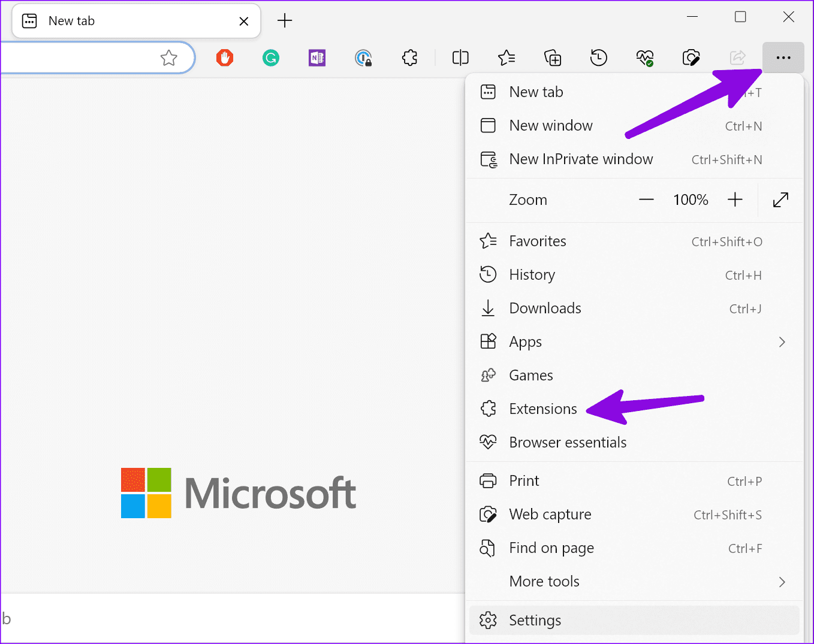The height and width of the screenshot is (644, 814).
Task: Open the Grammarly extension icon
Action: [x=271, y=58]
